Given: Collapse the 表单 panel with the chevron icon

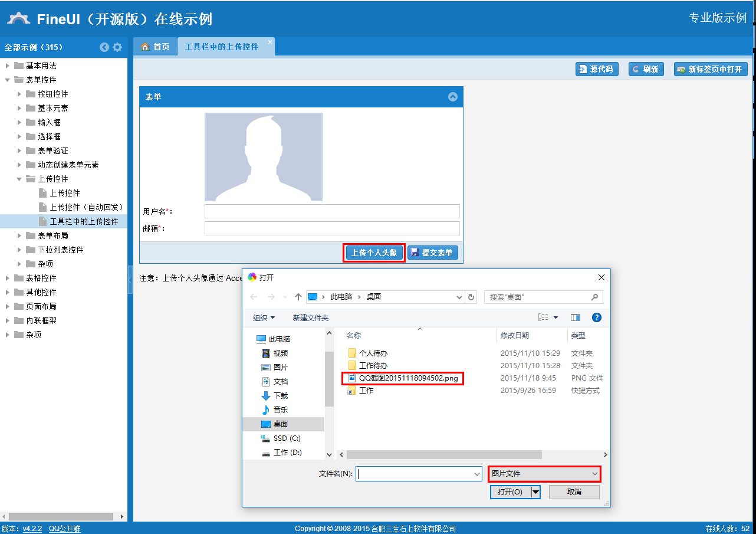Looking at the screenshot, I should click(453, 97).
